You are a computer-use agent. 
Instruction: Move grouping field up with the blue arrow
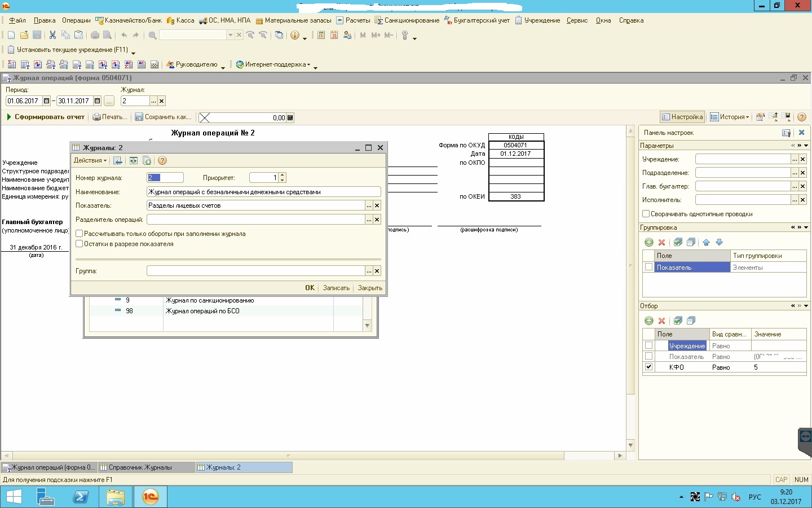706,242
